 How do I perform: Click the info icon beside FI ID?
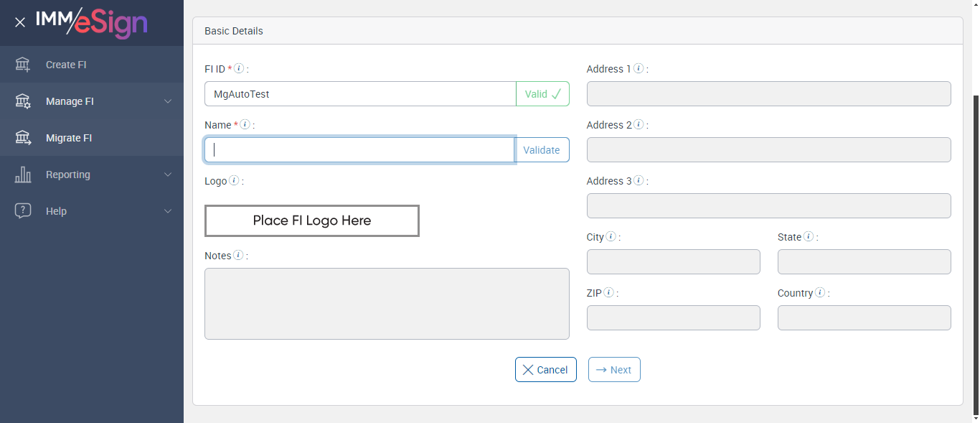(239, 69)
